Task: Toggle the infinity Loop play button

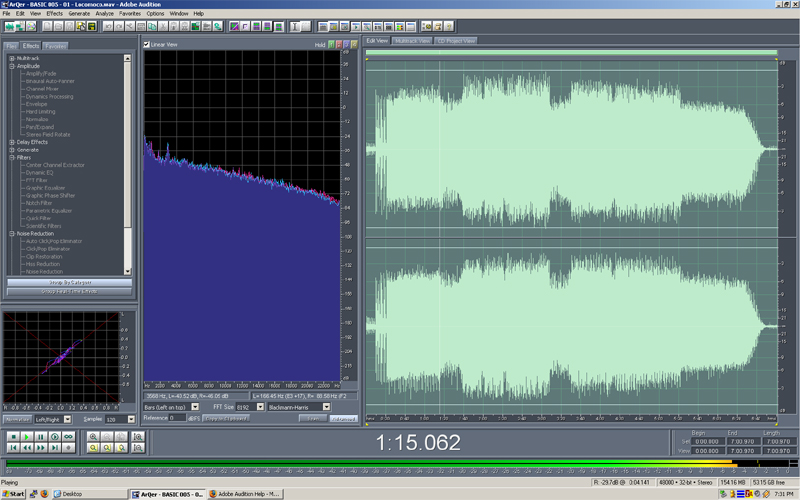Action: pos(68,437)
